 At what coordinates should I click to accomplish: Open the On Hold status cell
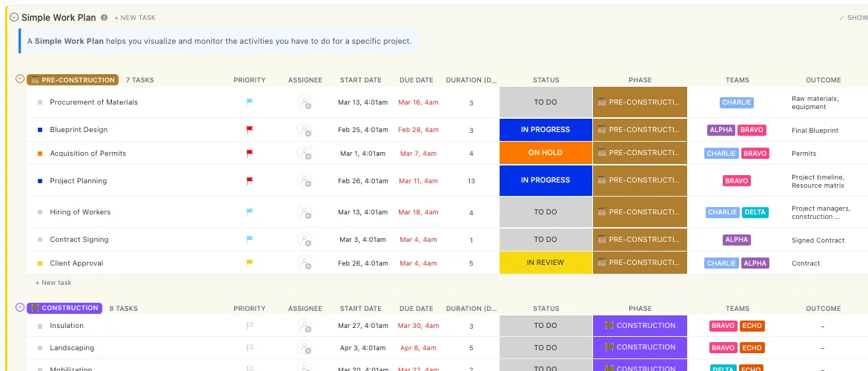tap(546, 153)
